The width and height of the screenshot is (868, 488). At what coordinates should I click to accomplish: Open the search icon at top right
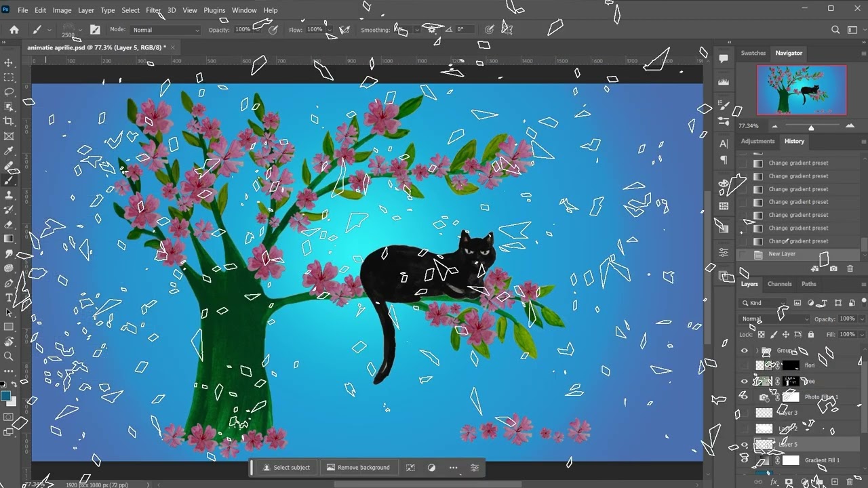point(835,30)
